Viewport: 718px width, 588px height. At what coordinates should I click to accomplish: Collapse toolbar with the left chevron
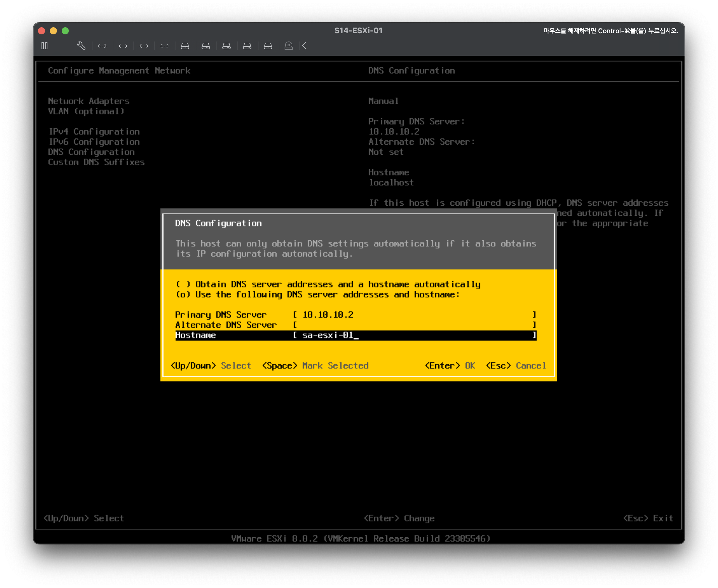(304, 46)
